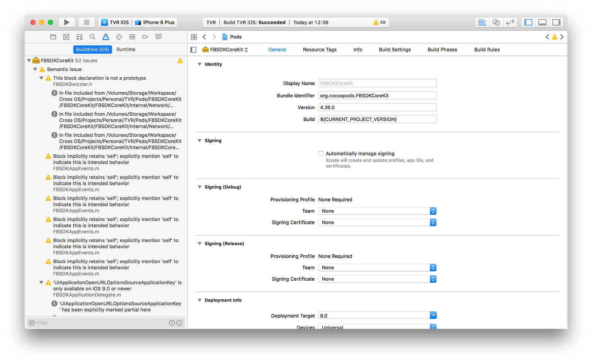Click the Bundle Identifier field

click(377, 95)
